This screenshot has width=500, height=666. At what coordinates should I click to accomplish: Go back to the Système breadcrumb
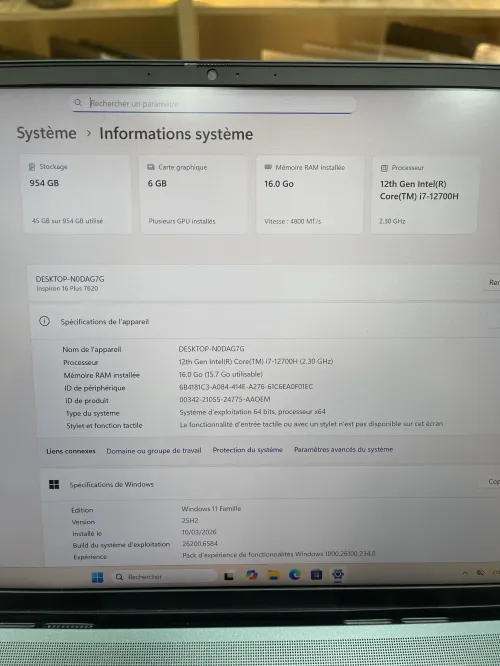point(46,133)
